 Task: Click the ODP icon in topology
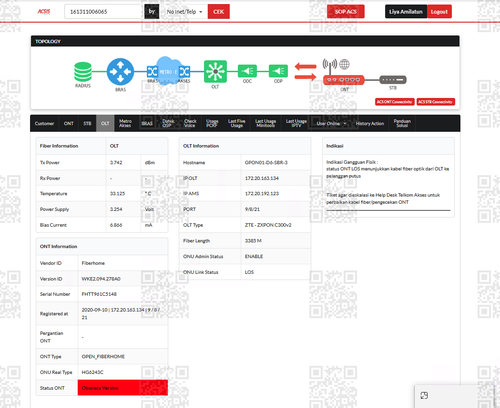point(278,71)
